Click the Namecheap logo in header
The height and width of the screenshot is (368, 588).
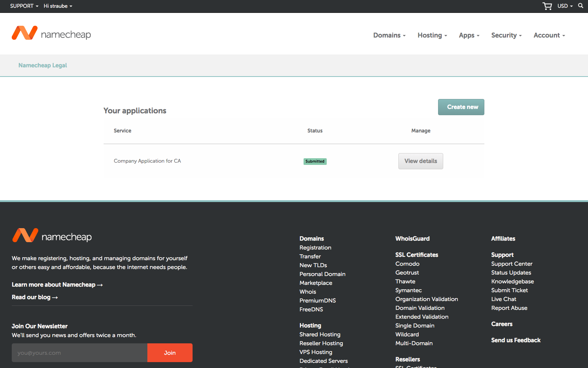click(51, 33)
